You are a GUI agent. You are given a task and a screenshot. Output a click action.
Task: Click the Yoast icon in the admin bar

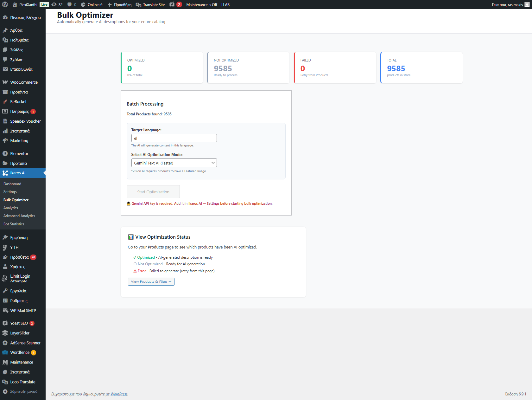172,4
